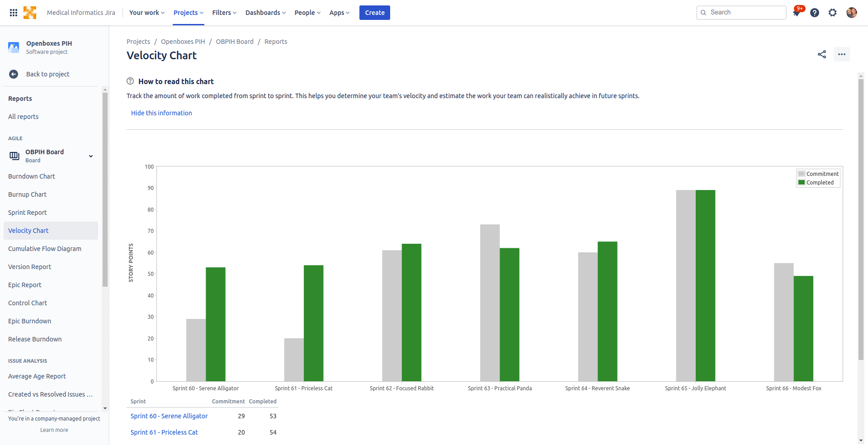Expand the OBPIH Board dropdown chevron
Viewport: 868px width, 445px height.
pyautogui.click(x=91, y=156)
